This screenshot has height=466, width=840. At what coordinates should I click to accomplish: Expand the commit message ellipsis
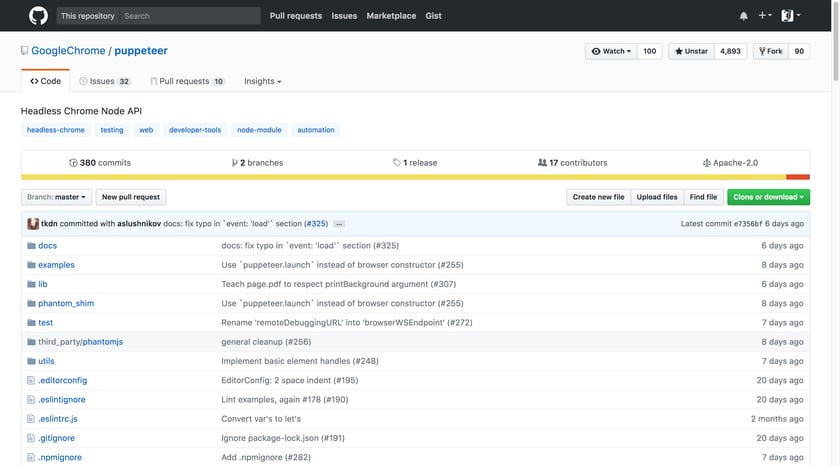(339, 224)
